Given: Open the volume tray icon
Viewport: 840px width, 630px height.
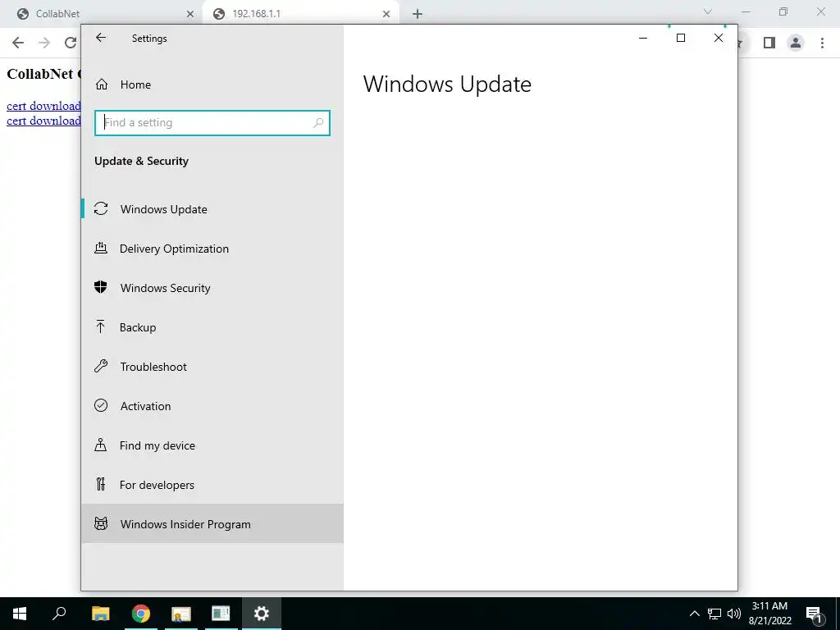Looking at the screenshot, I should point(734,614).
